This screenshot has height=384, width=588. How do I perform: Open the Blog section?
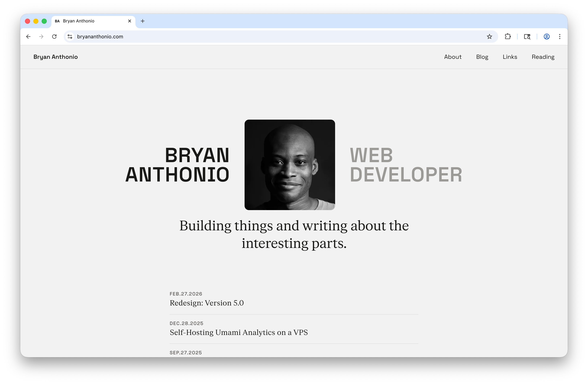482,57
